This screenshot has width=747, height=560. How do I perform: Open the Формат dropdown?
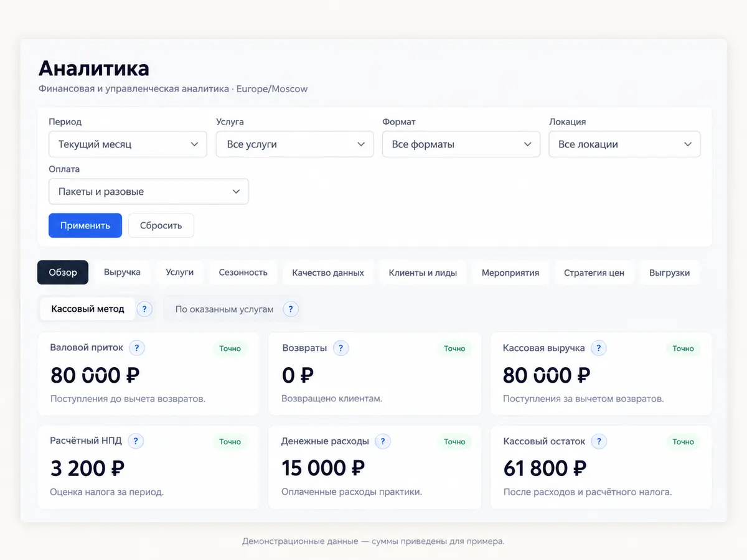coord(461,144)
